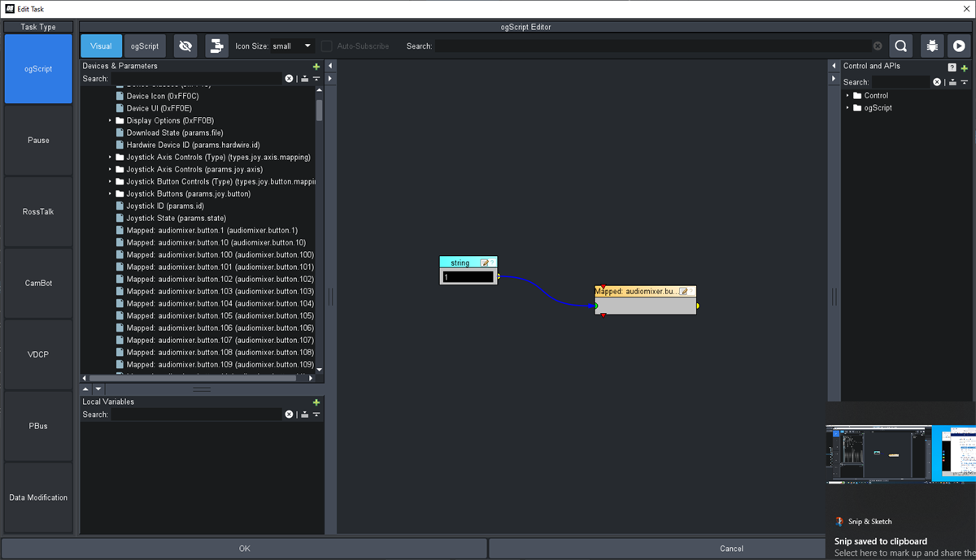Click yellow output connector on Mapped block

[x=697, y=306]
